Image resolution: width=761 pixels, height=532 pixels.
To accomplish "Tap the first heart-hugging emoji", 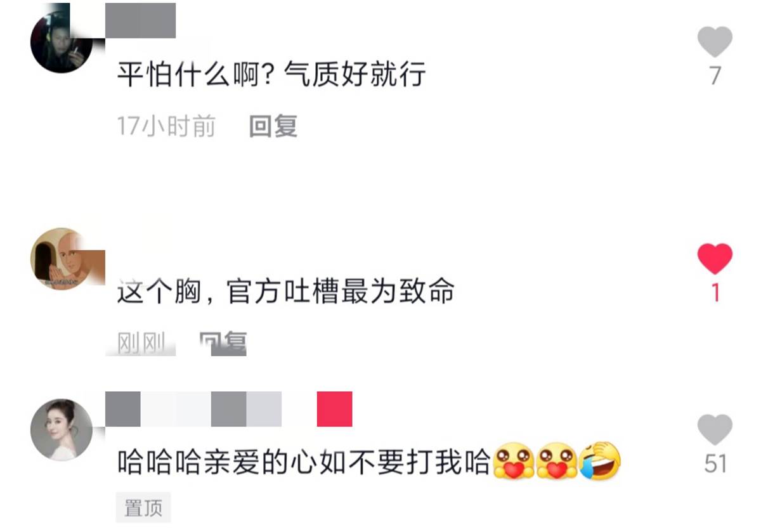I will [513, 462].
